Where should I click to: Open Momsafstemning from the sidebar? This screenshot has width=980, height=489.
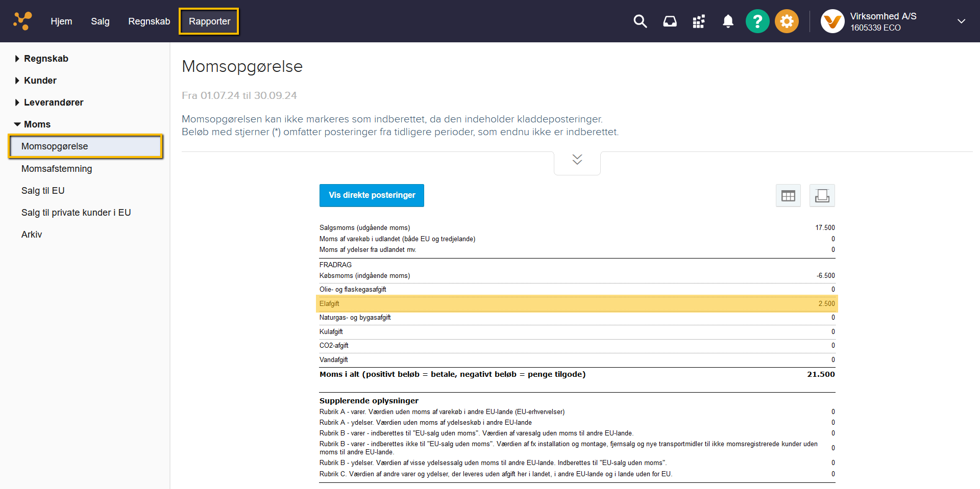coord(57,169)
